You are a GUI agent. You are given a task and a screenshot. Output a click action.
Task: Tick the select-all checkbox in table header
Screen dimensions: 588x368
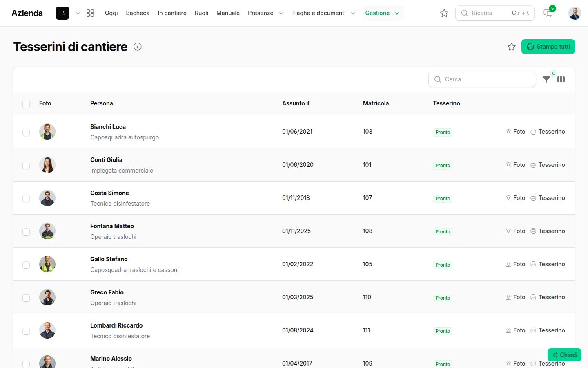(26, 104)
